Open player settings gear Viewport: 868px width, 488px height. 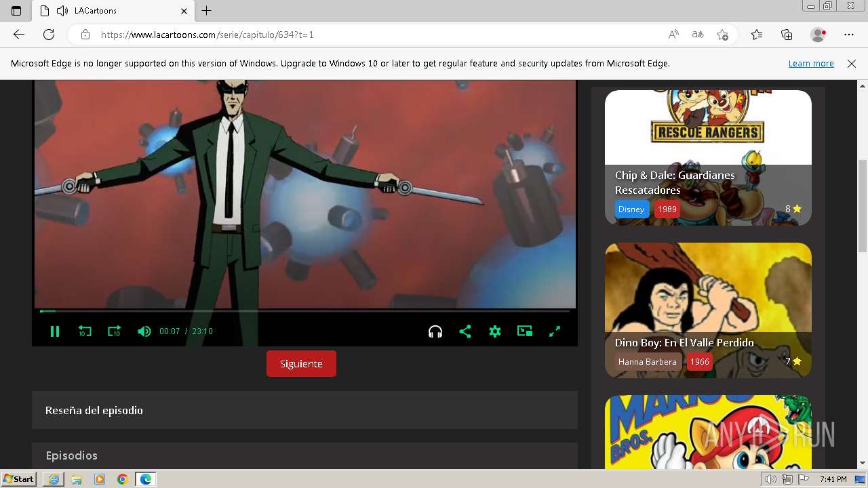tap(495, 331)
